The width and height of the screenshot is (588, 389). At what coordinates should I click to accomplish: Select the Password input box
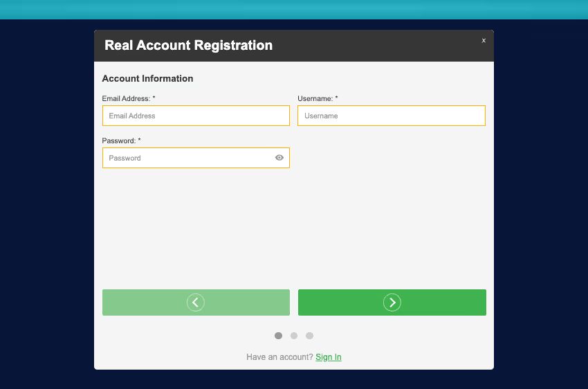[196, 158]
